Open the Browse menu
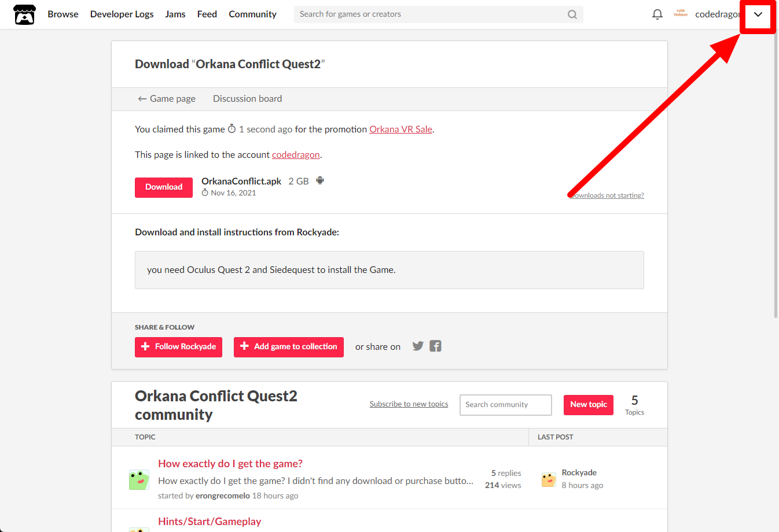The width and height of the screenshot is (779, 532). pyautogui.click(x=63, y=14)
